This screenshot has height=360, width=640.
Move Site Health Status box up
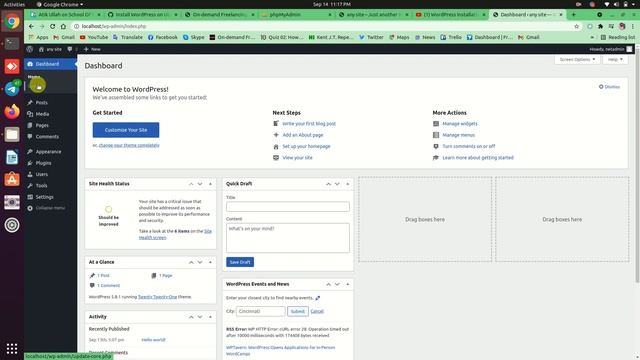[x=191, y=184]
